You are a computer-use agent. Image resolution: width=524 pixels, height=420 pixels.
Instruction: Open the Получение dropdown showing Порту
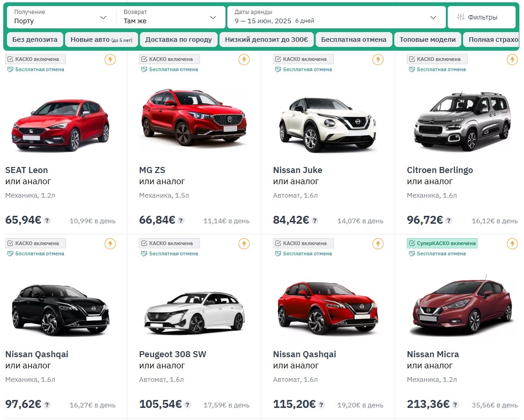[x=59, y=17]
